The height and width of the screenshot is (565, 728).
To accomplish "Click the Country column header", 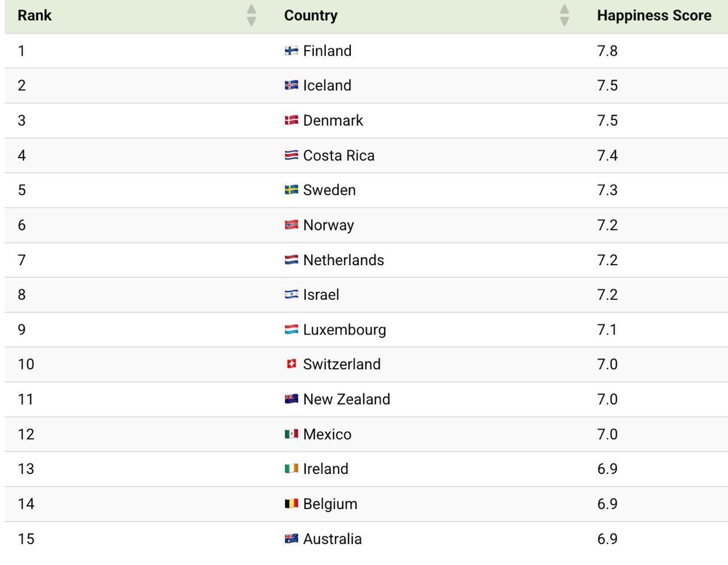I will pos(311,16).
